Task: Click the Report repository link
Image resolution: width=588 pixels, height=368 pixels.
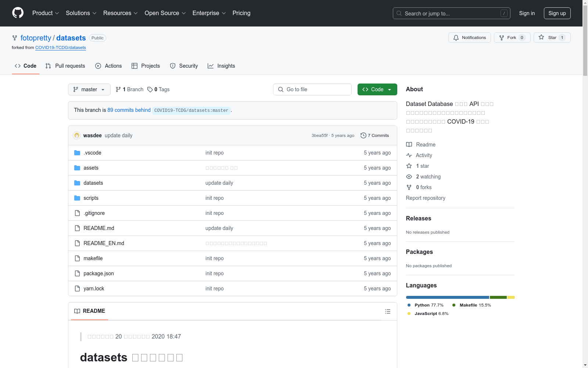Action: tap(426, 198)
